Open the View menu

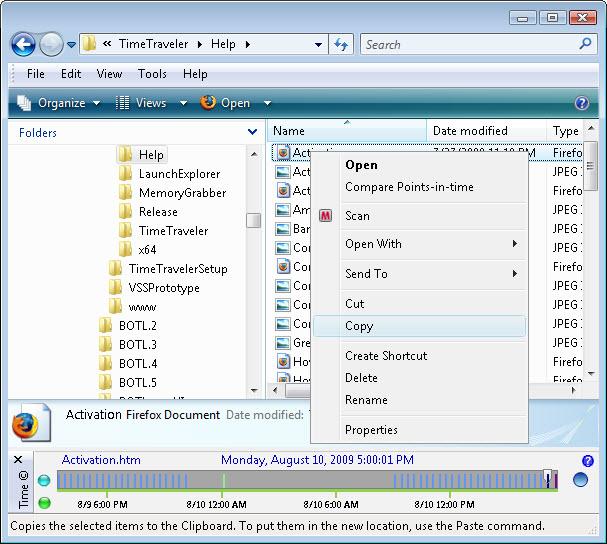coord(109,74)
